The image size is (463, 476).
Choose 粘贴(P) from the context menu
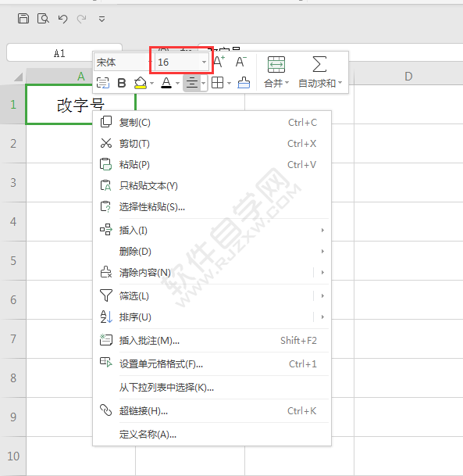point(212,165)
